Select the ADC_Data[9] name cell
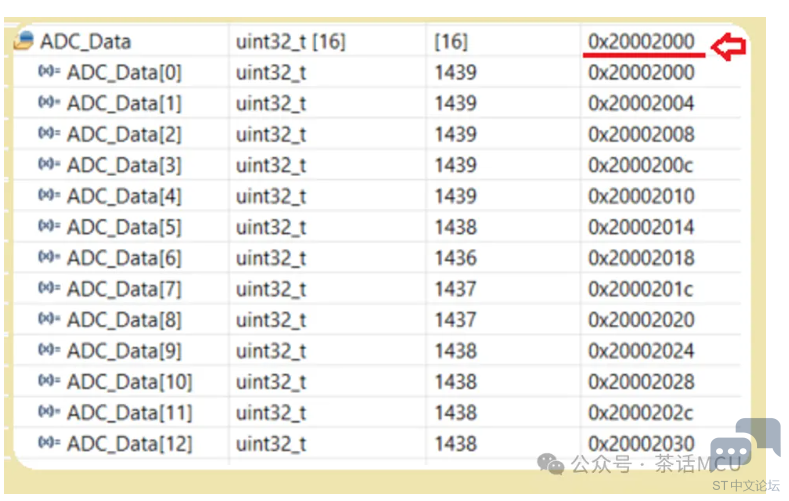 [x=124, y=351]
